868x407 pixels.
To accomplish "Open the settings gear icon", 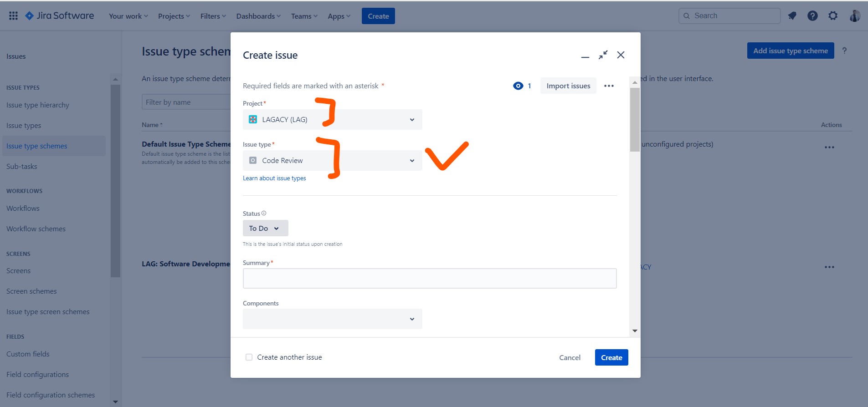I will (x=833, y=16).
